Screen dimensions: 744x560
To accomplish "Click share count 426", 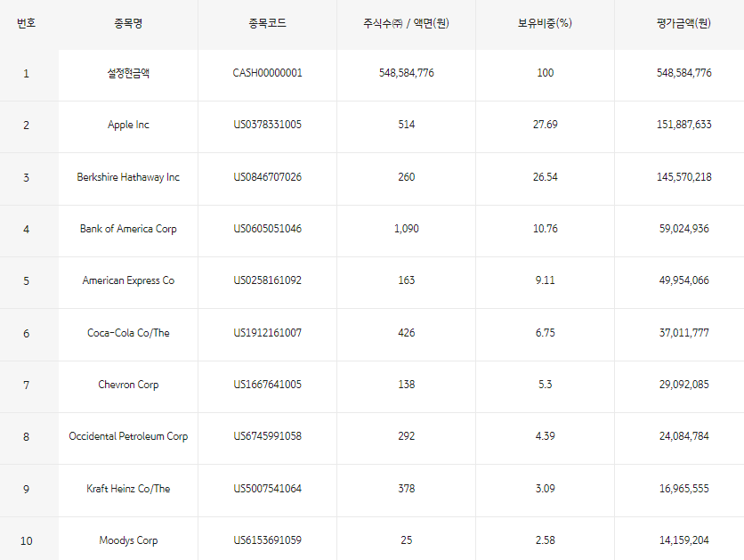I will coord(406,333).
